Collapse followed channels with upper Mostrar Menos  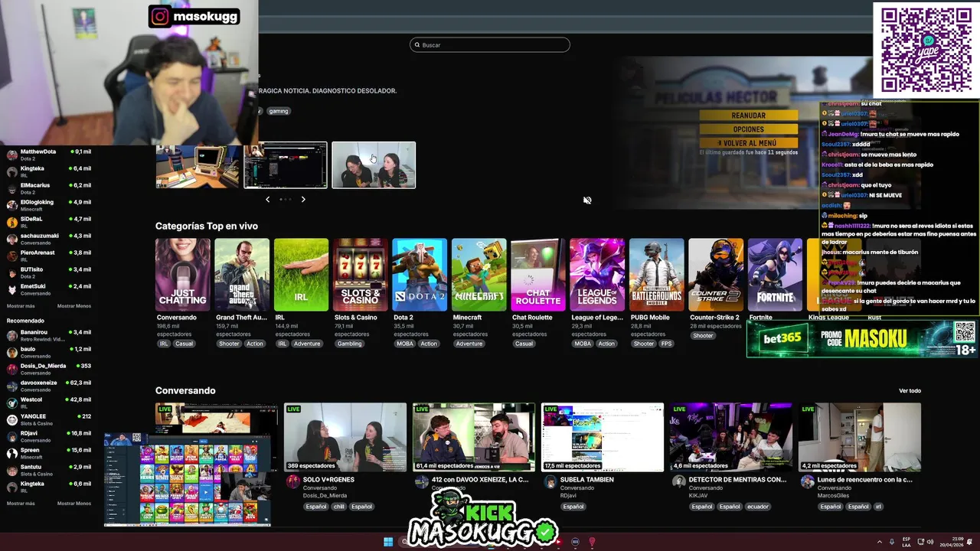pyautogui.click(x=74, y=306)
